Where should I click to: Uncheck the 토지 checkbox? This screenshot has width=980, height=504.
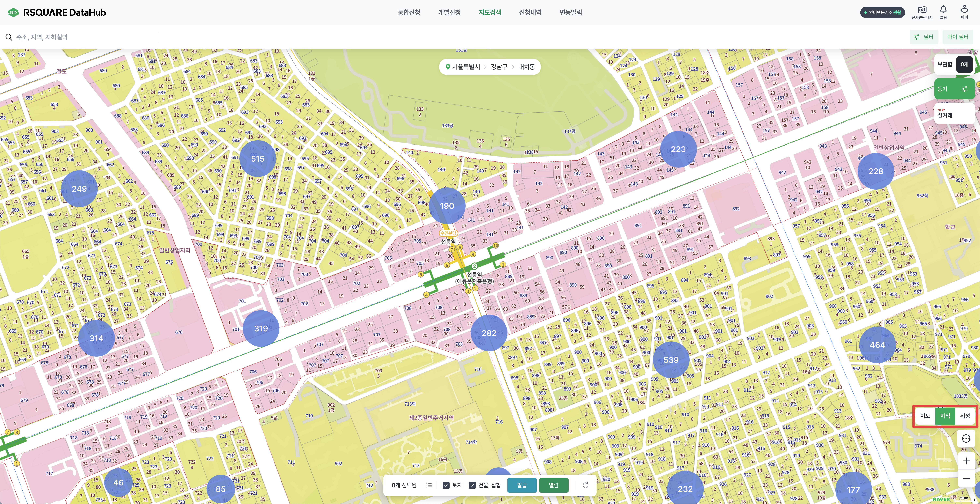[x=446, y=485]
